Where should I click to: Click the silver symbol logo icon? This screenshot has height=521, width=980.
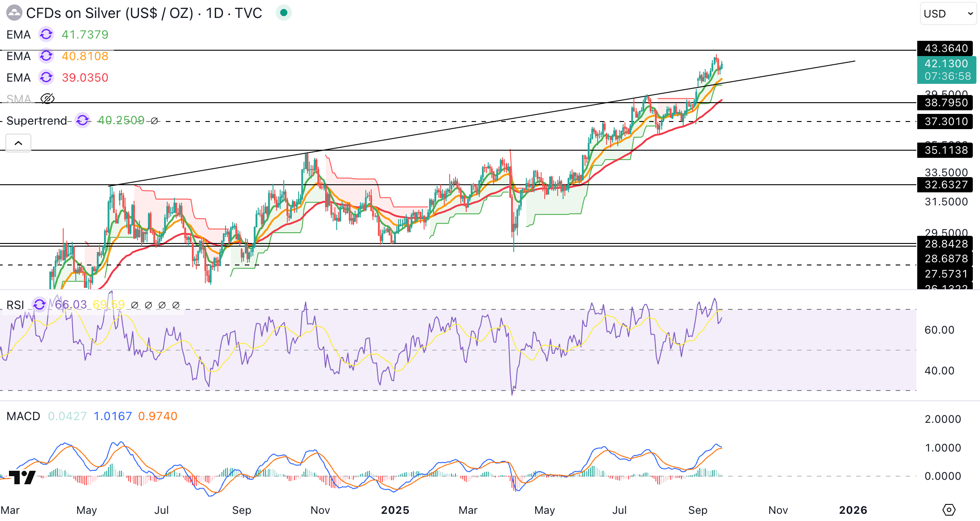point(14,13)
